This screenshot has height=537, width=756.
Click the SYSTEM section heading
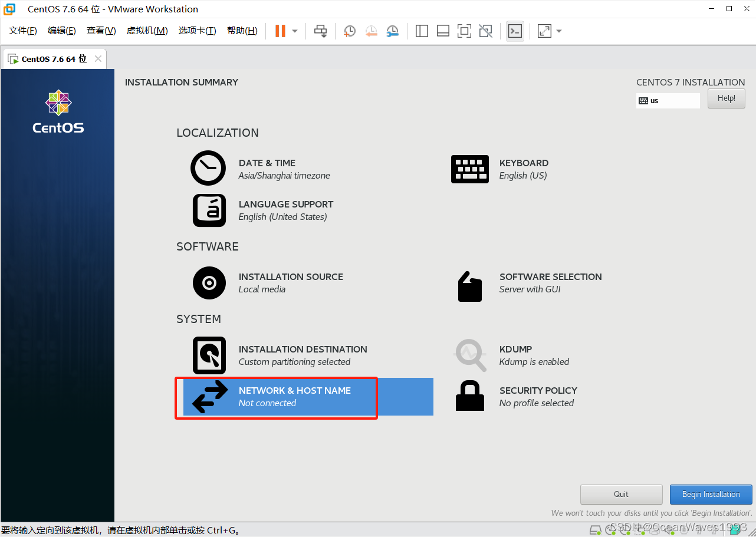[x=199, y=319]
